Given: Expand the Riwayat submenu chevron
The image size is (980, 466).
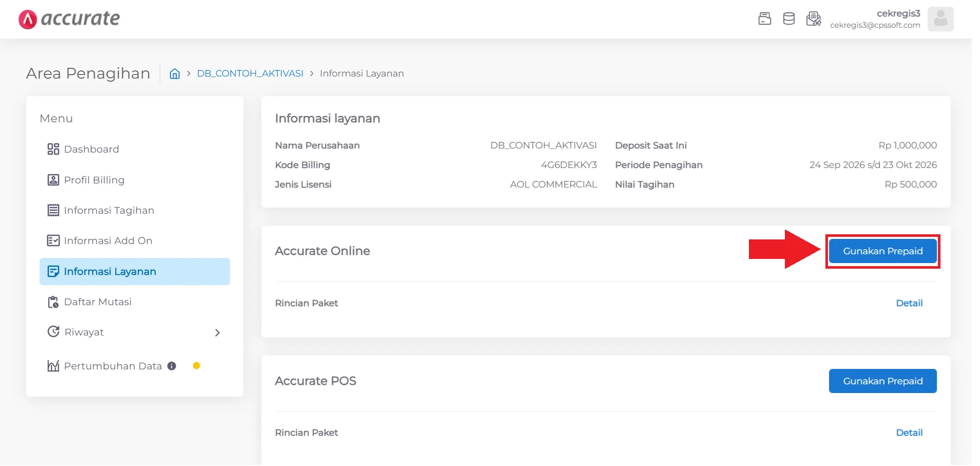Looking at the screenshot, I should click(x=217, y=332).
